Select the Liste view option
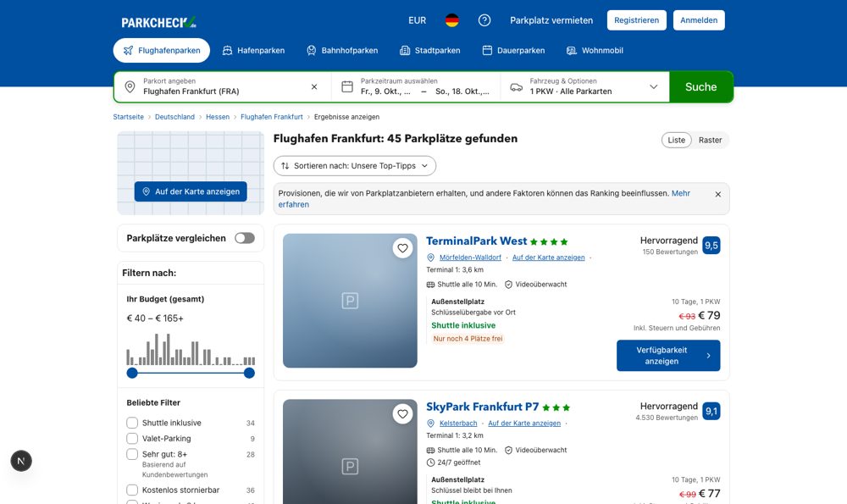The height and width of the screenshot is (504, 847). pos(676,140)
